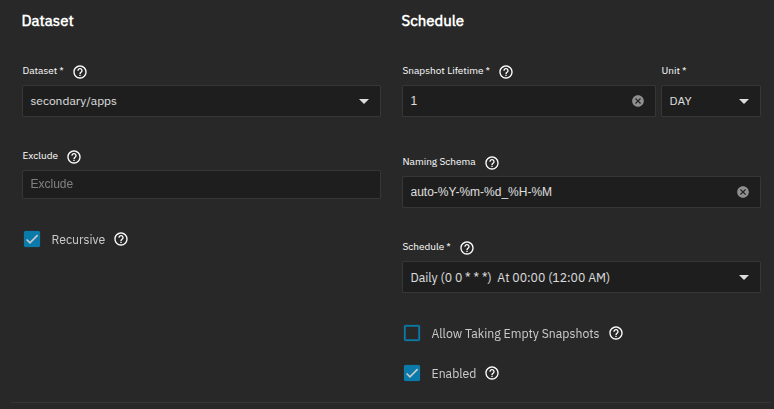This screenshot has height=409, width=774.
Task: Click help icon beside Schedule label
Action: [467, 248]
